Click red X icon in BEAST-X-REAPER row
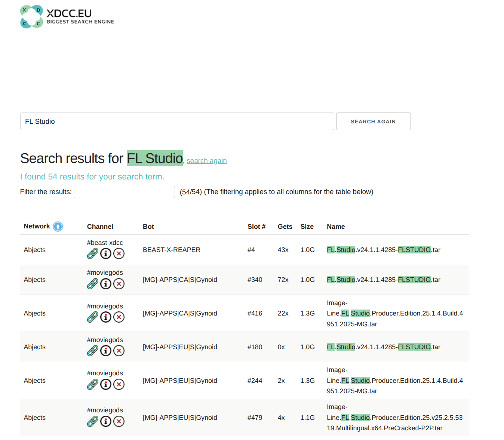The image size is (504, 440). tap(119, 253)
